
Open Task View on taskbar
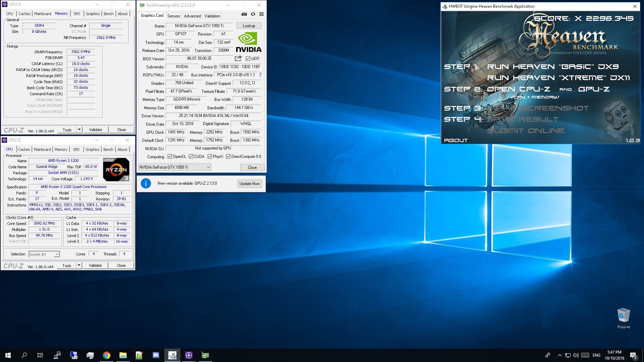pyautogui.click(x=40, y=355)
